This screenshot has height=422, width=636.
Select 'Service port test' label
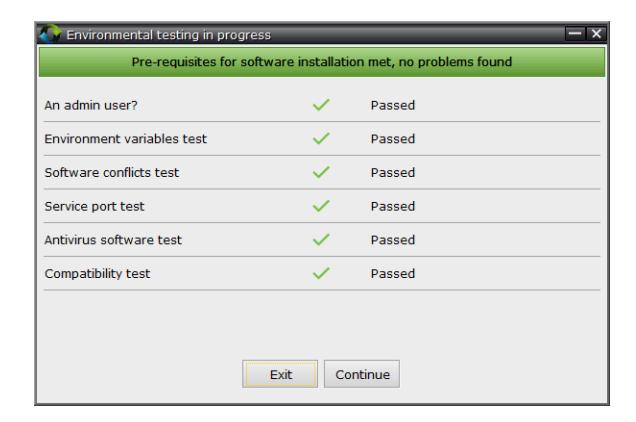94,206
